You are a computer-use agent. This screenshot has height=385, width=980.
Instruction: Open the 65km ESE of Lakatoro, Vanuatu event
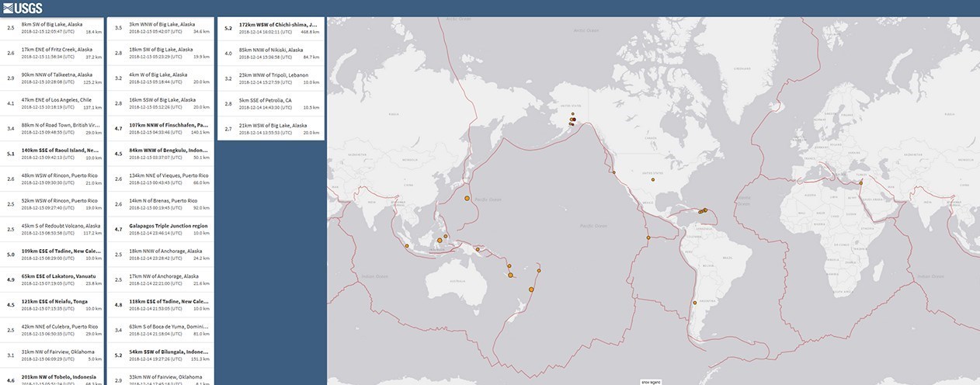pyautogui.click(x=53, y=279)
